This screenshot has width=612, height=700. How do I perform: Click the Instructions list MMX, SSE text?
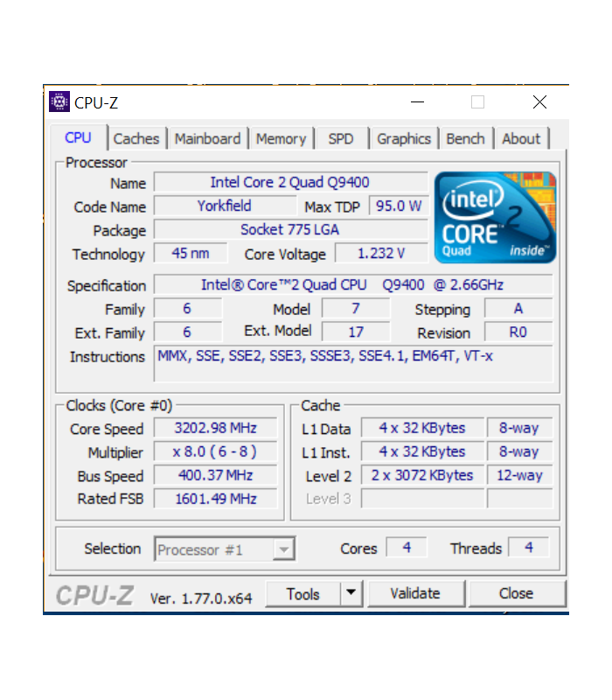tap(353, 363)
